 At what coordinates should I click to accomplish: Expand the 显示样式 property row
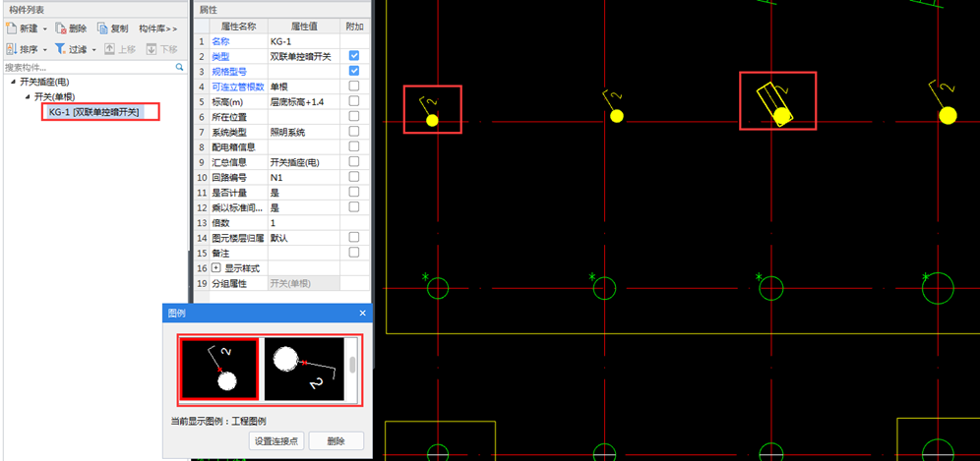click(x=216, y=267)
